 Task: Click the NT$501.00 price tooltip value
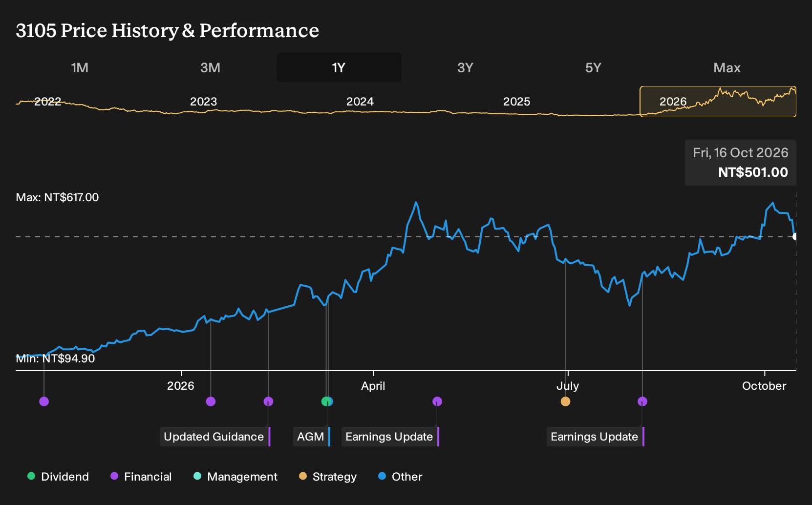pyautogui.click(x=753, y=172)
